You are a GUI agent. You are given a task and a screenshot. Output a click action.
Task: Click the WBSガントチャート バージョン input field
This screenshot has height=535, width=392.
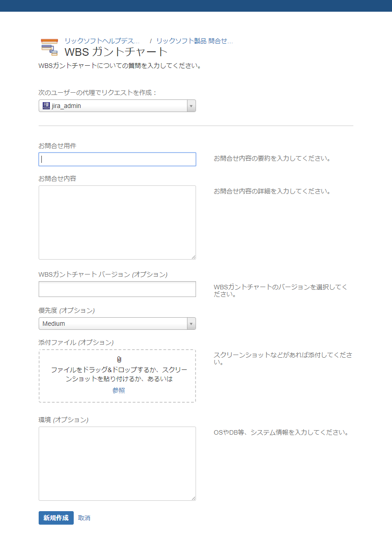click(x=117, y=289)
